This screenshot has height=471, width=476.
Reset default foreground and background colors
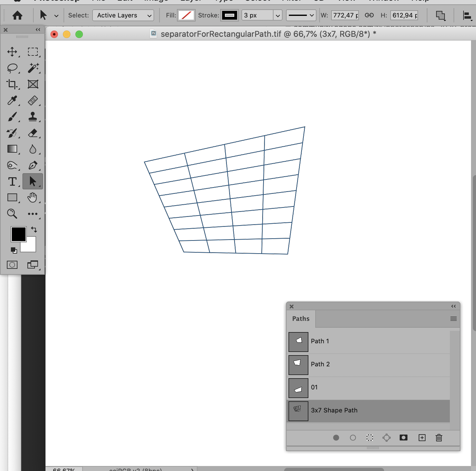(x=13, y=250)
